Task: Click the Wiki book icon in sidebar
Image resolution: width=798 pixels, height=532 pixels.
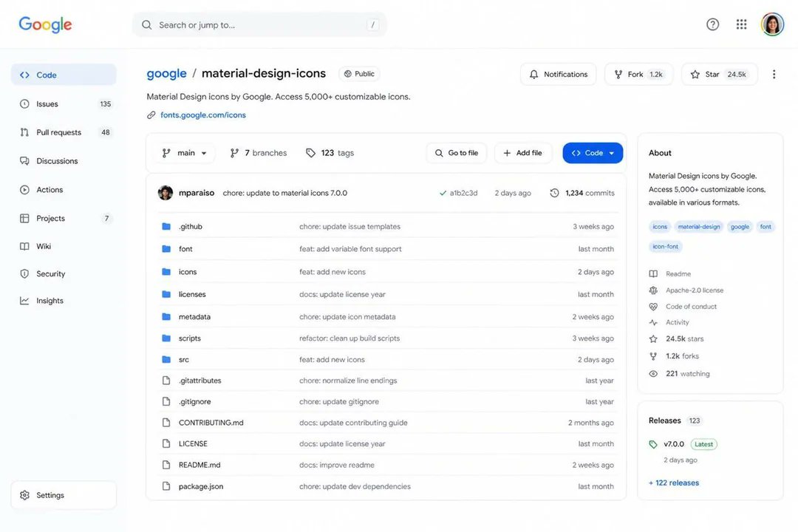Action: 24,246
